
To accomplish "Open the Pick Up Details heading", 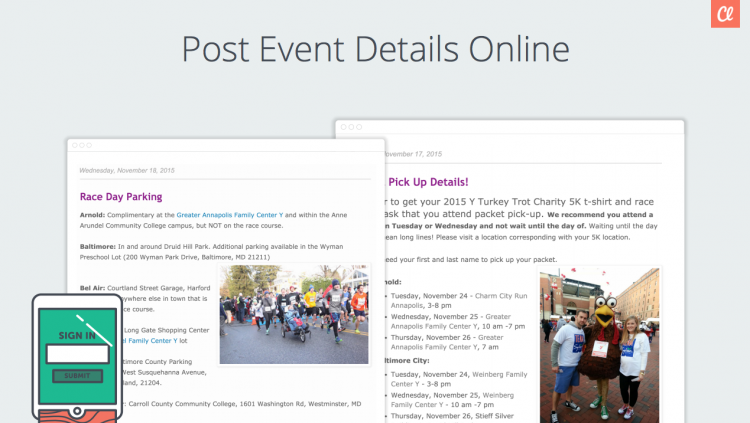I will [x=428, y=182].
